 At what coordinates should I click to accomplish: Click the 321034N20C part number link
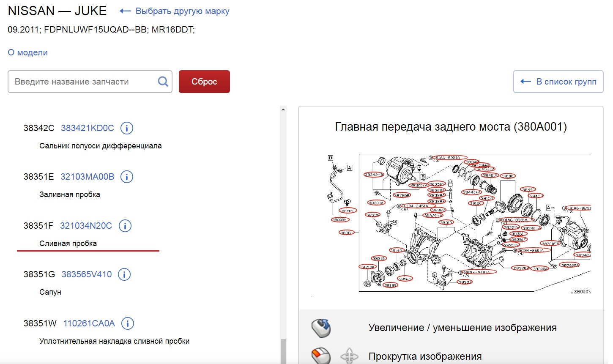86,226
